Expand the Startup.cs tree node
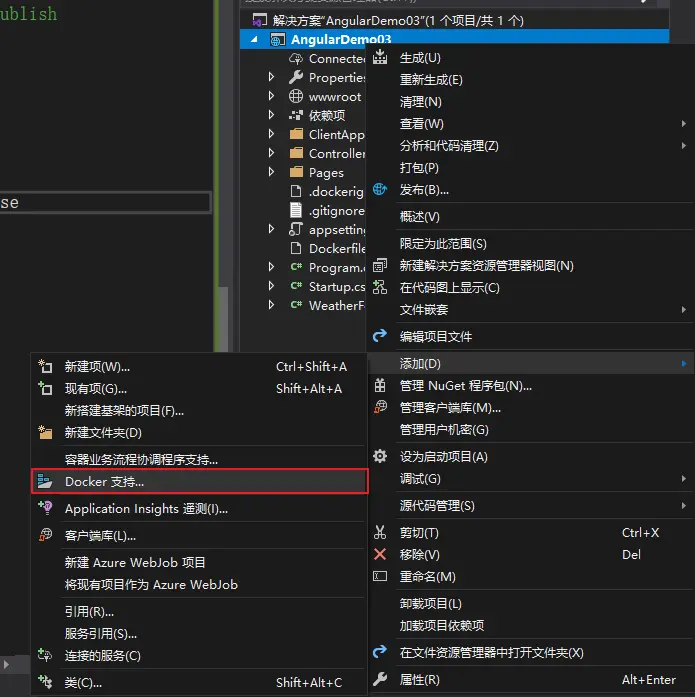The width and height of the screenshot is (695, 697). (x=271, y=286)
